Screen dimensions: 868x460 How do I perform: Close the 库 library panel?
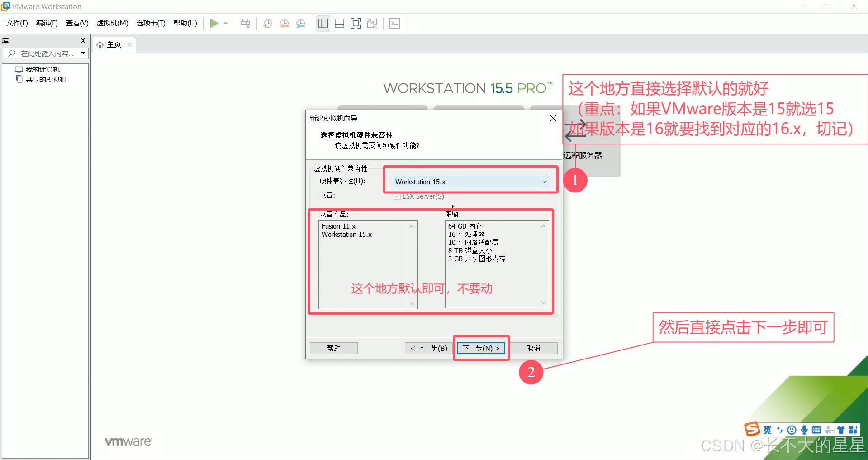coord(83,41)
